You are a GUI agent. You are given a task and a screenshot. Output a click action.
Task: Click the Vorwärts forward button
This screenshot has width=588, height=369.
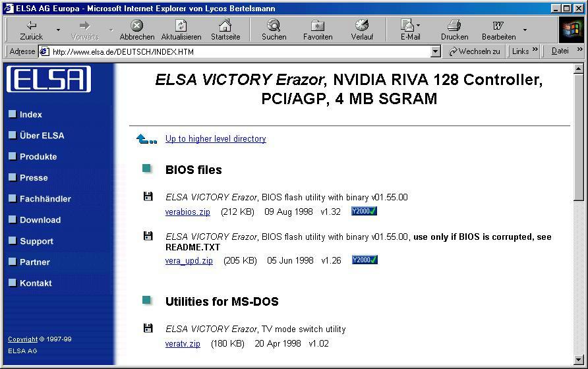85,30
